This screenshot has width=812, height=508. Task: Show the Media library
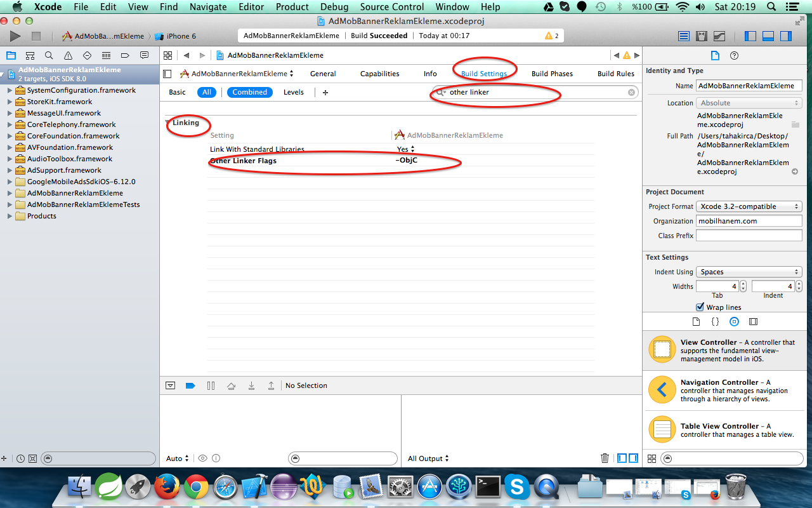(x=753, y=322)
